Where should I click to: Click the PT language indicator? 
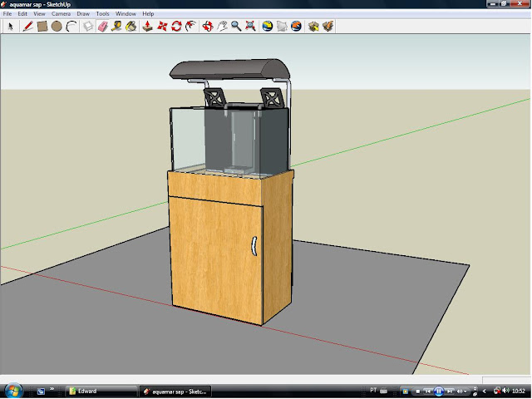[x=373, y=391]
